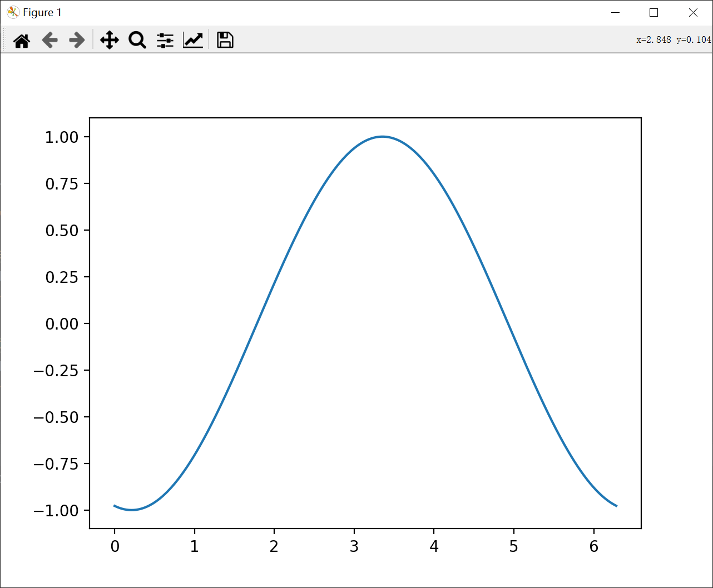The height and width of the screenshot is (588, 713).
Task: Maximize the Figure 1 window
Action: [654, 12]
